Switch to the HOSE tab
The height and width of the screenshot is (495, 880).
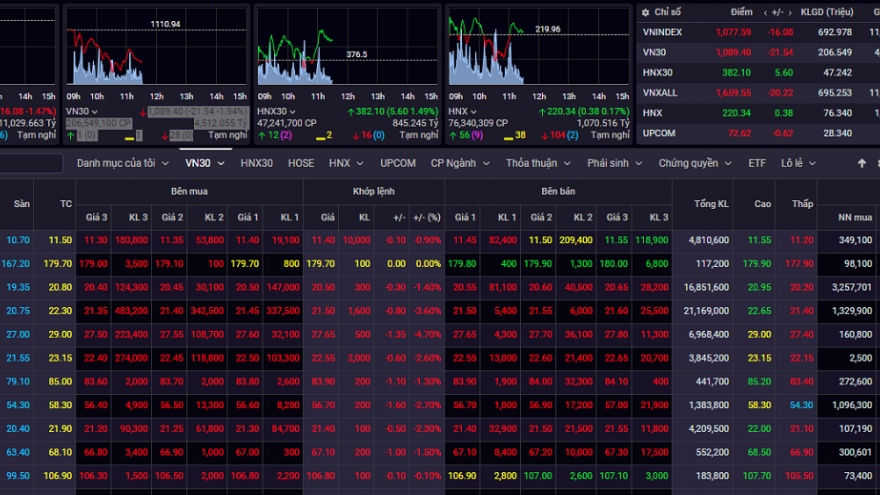[300, 163]
